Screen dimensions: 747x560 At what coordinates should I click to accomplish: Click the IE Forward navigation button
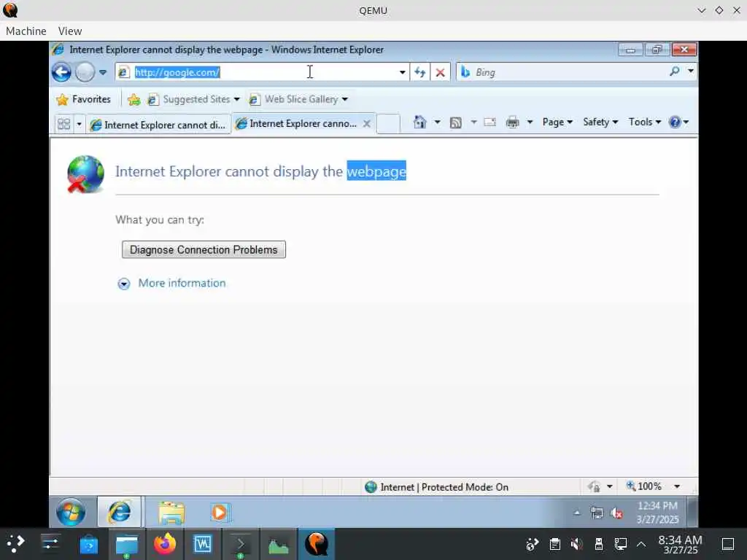point(85,72)
